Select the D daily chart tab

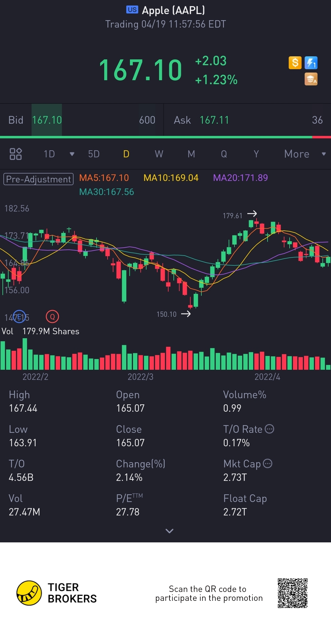coord(126,154)
